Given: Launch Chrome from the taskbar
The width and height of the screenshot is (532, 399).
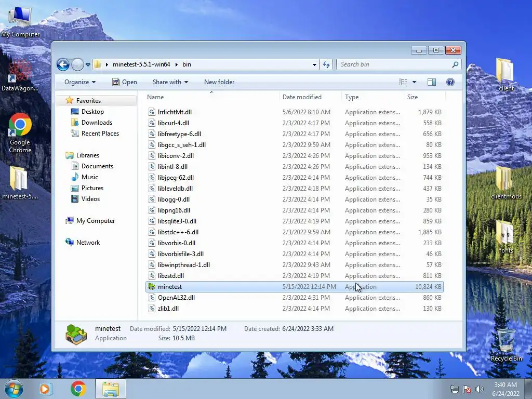Looking at the screenshot, I should click(x=78, y=389).
